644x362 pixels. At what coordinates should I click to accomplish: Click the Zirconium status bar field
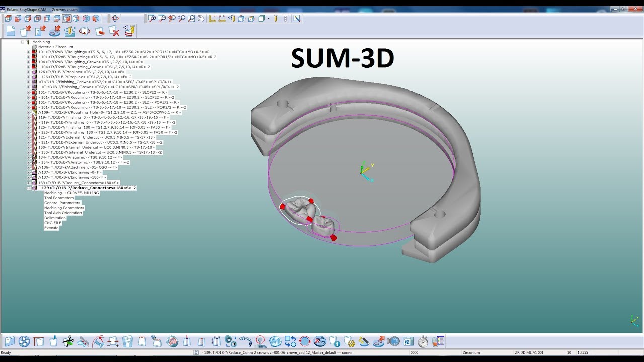tap(471, 353)
